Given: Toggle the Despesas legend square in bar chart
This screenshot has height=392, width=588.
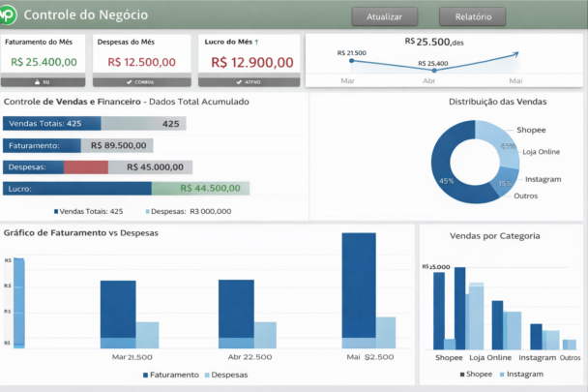Looking at the screenshot, I should click(x=205, y=375).
